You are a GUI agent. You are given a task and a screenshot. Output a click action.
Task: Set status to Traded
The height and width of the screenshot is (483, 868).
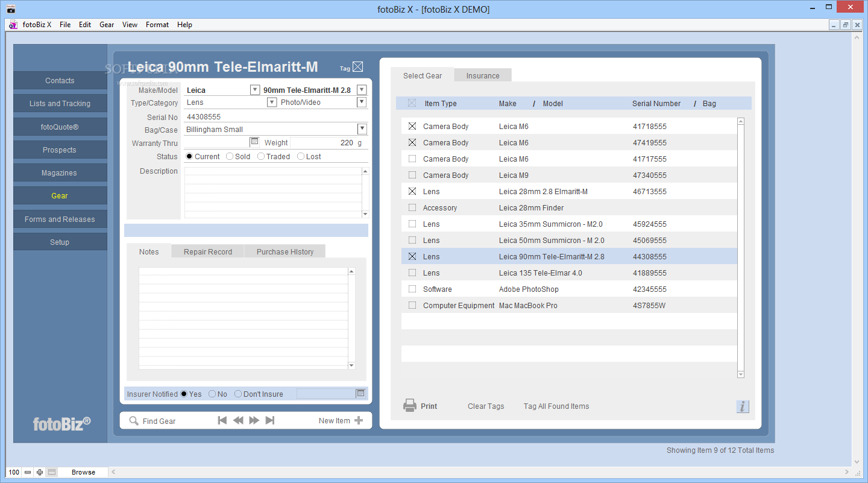pyautogui.click(x=261, y=156)
